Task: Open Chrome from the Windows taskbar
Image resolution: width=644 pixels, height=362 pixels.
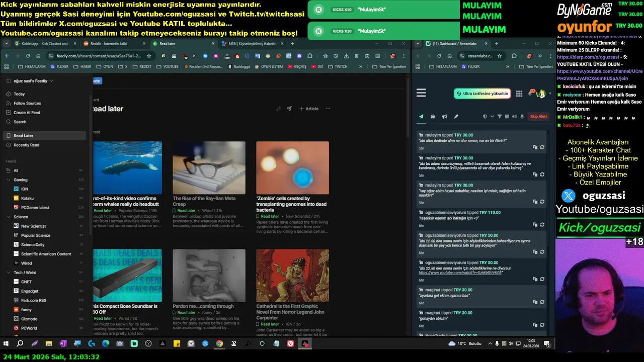Action: click(x=219, y=344)
